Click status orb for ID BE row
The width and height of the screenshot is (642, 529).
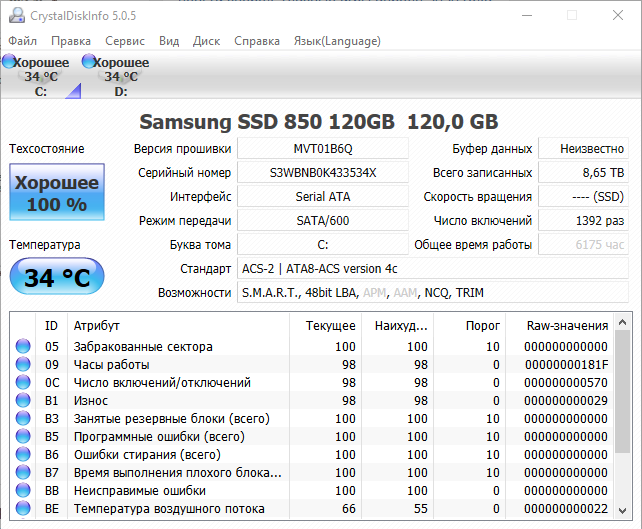(23, 509)
